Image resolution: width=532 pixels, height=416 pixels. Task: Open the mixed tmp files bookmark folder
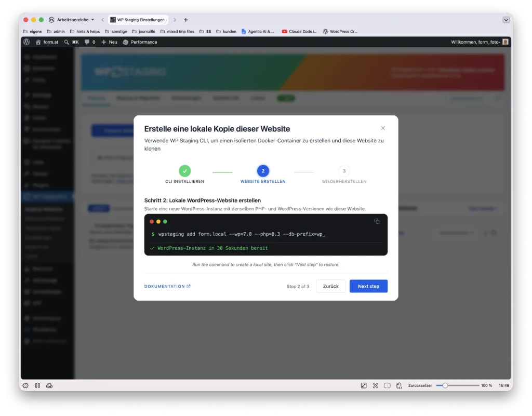(177, 32)
